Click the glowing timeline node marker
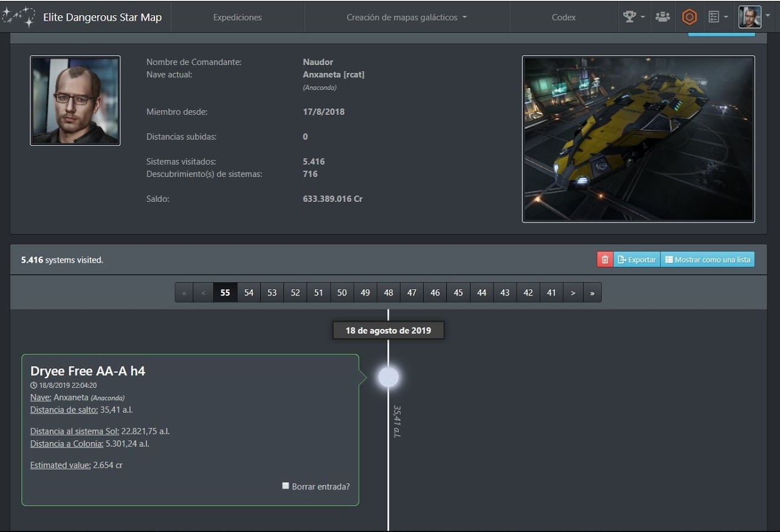Viewport: 780px width, 532px height. click(x=388, y=378)
